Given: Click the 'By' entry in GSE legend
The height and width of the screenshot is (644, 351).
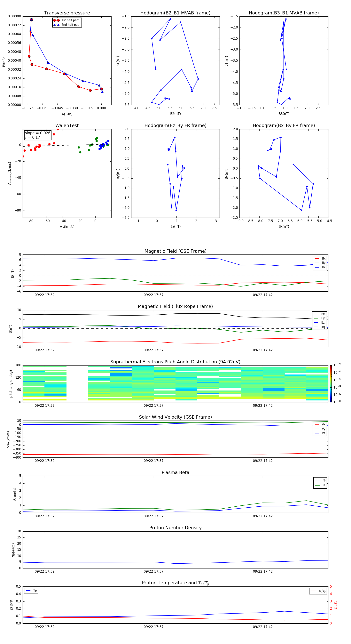Looking at the screenshot, I should pos(320,263).
